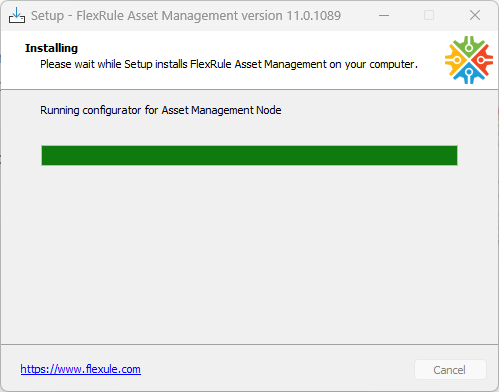Click the "Installing" heading
The height and width of the screenshot is (392, 499).
[x=51, y=48]
